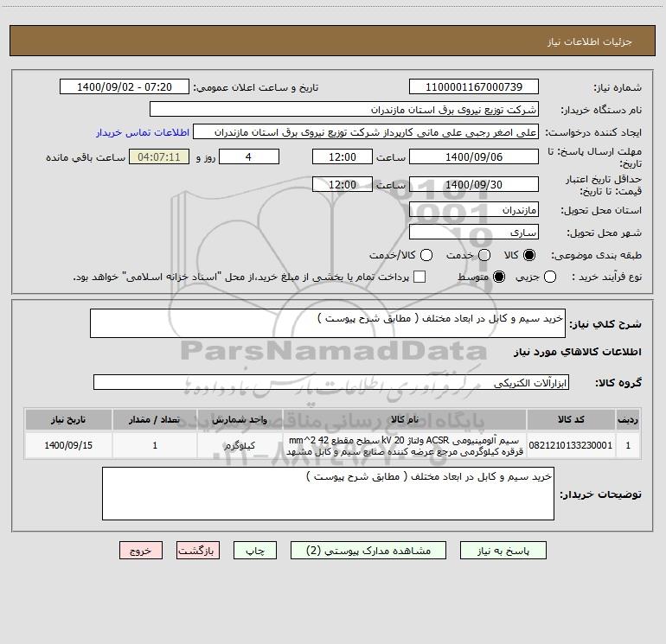Screen dimensions: 666x644
Task: Click the گروه کالا ابزارآلات الکتریکی field
Action: 331,382
